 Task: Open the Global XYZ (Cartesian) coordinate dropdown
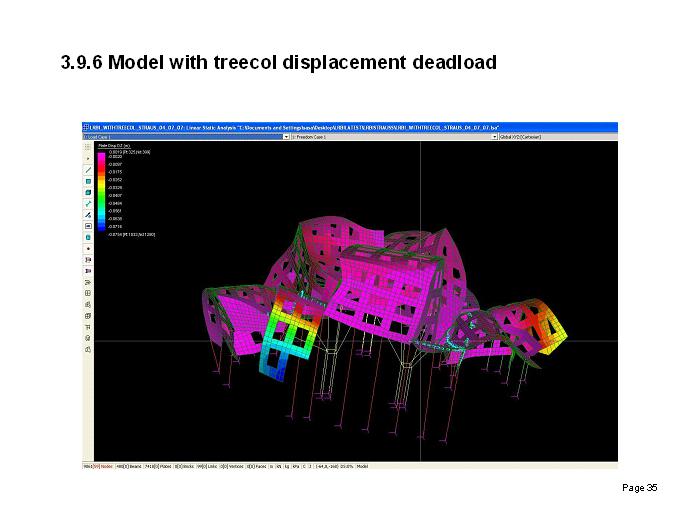(x=612, y=137)
